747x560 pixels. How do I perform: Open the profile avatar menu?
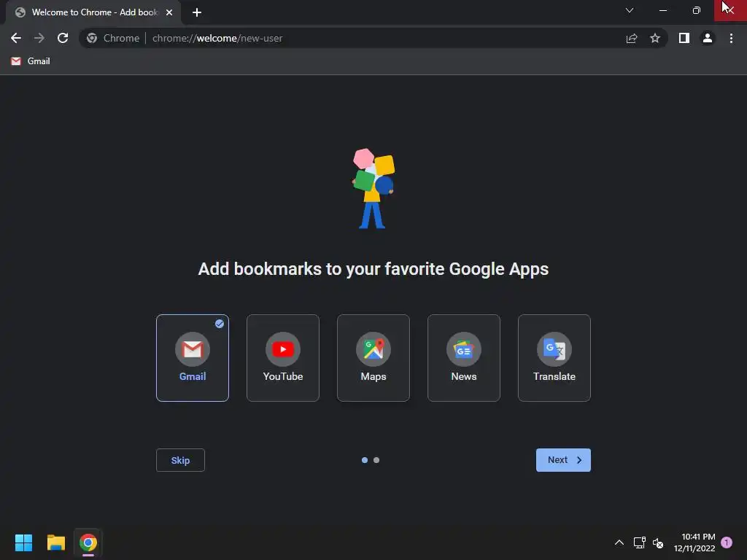(708, 38)
